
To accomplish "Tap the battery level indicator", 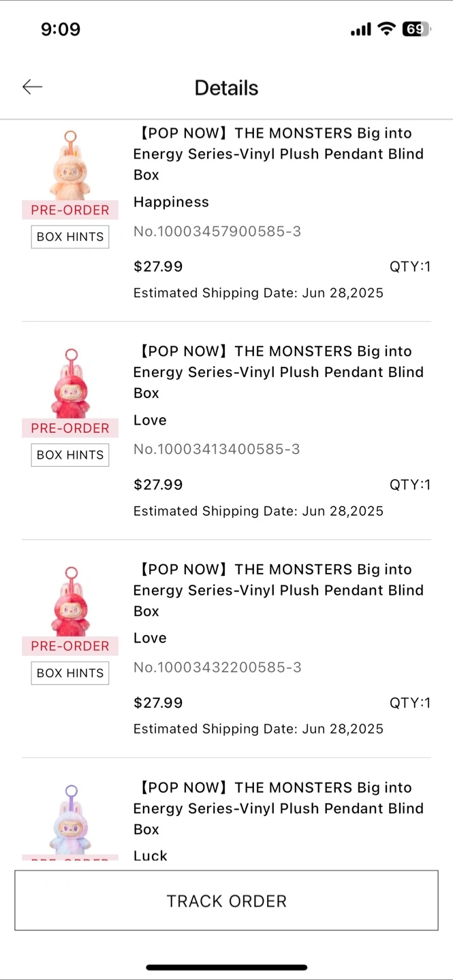I will click(x=416, y=29).
